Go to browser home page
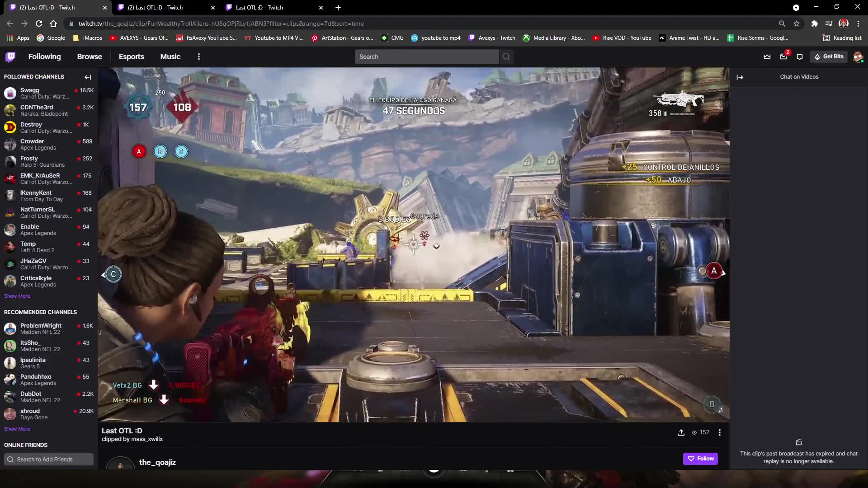Viewport: 868px width, 488px height. [53, 23]
